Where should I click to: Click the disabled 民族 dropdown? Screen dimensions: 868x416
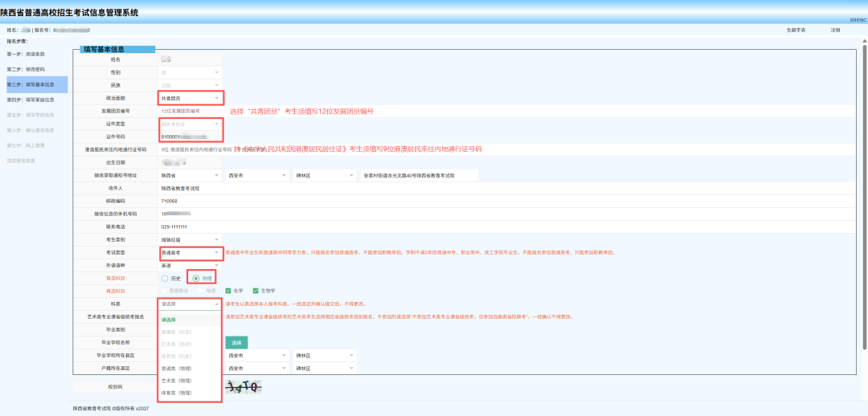pos(190,85)
